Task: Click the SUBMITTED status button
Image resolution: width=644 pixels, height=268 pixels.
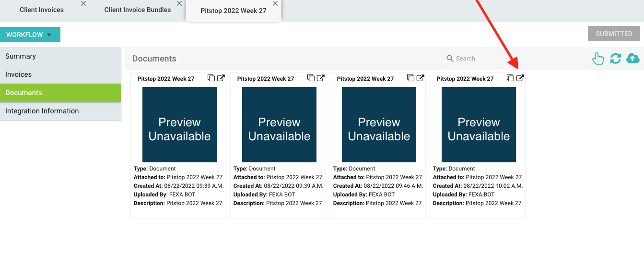Action: point(614,34)
